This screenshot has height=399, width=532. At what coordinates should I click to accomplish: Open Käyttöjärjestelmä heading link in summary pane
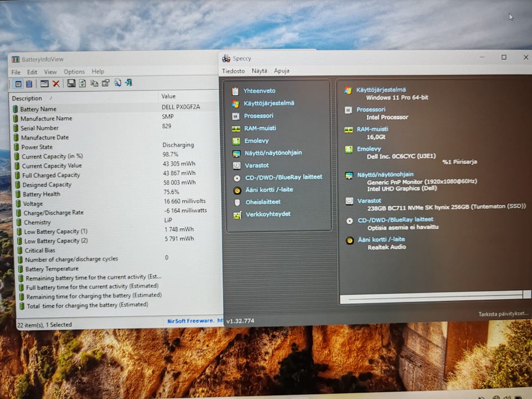[381, 90]
